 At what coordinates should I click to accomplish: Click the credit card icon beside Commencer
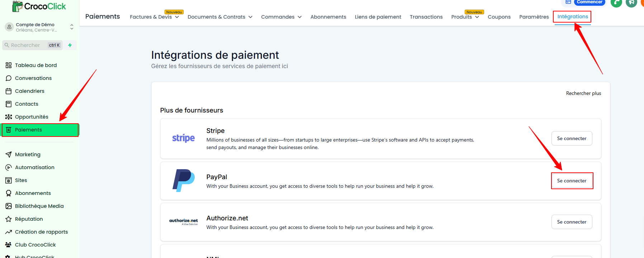click(x=568, y=2)
